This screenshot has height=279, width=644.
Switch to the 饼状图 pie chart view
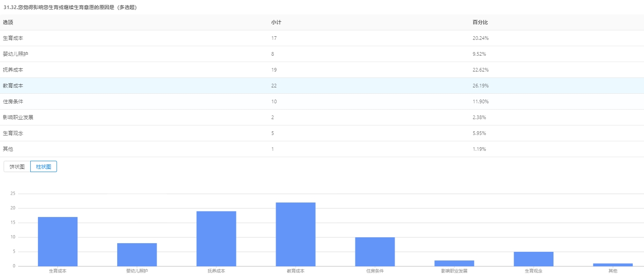17,167
